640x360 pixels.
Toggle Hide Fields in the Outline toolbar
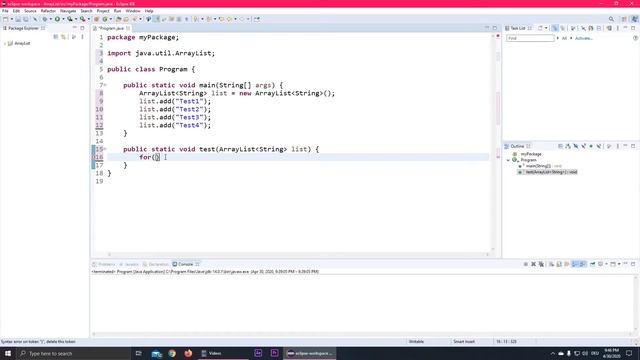coord(576,146)
